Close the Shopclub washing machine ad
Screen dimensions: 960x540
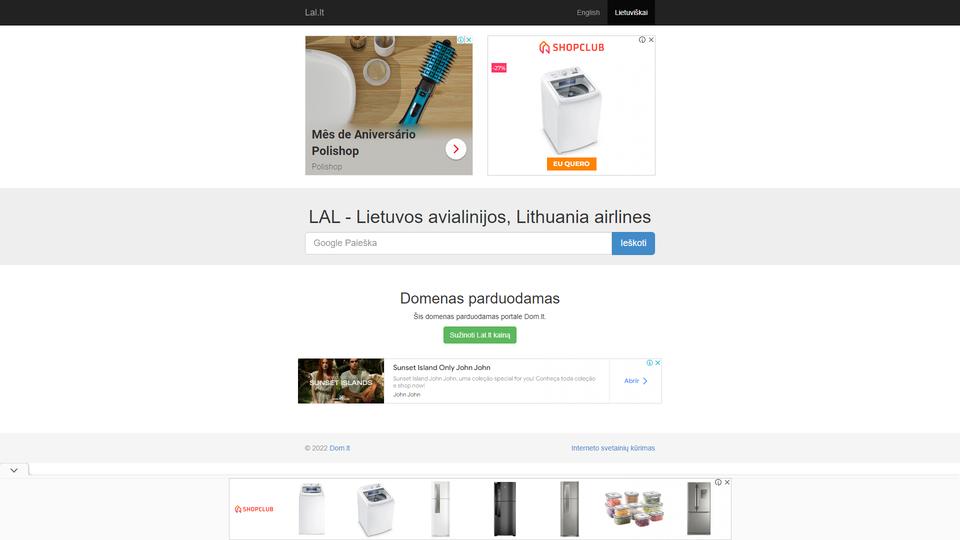651,40
